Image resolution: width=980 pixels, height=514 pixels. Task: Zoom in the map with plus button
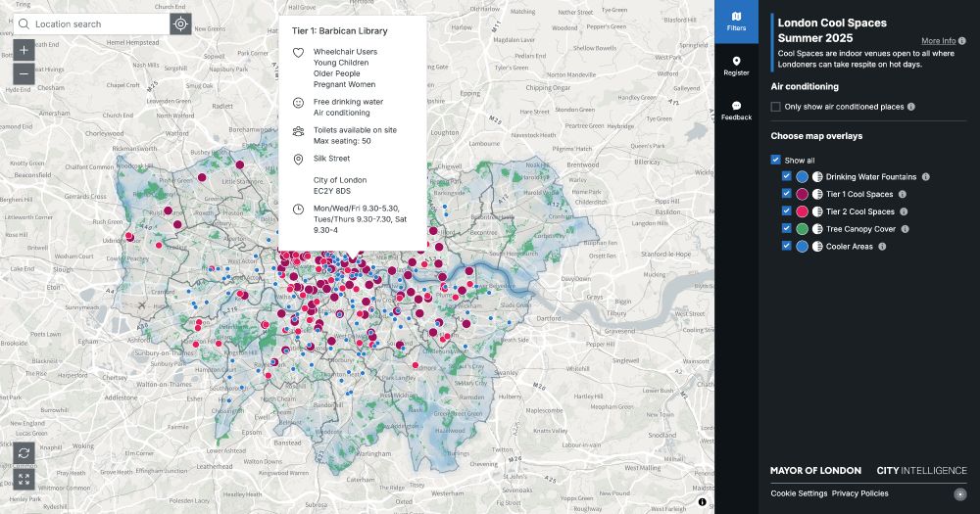click(24, 50)
